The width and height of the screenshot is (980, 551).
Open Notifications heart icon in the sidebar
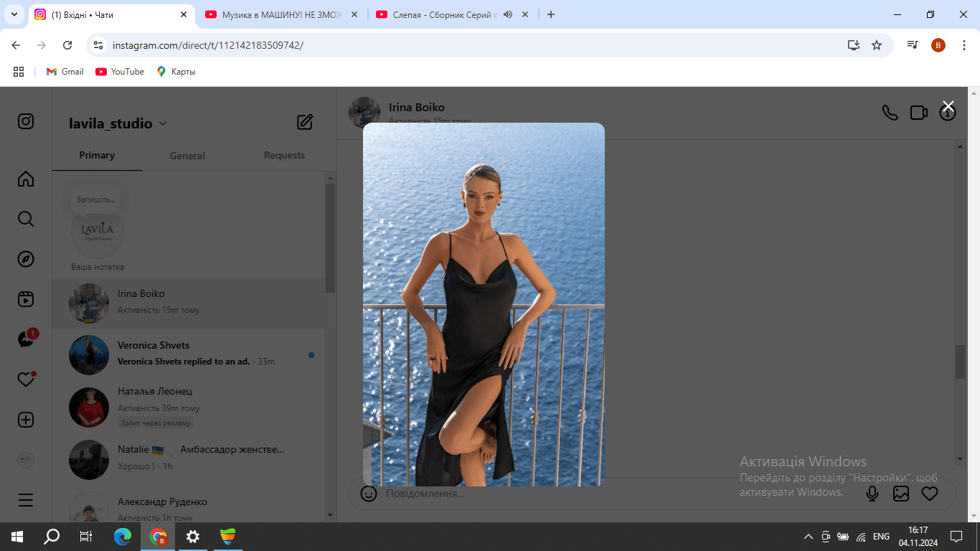tap(26, 380)
